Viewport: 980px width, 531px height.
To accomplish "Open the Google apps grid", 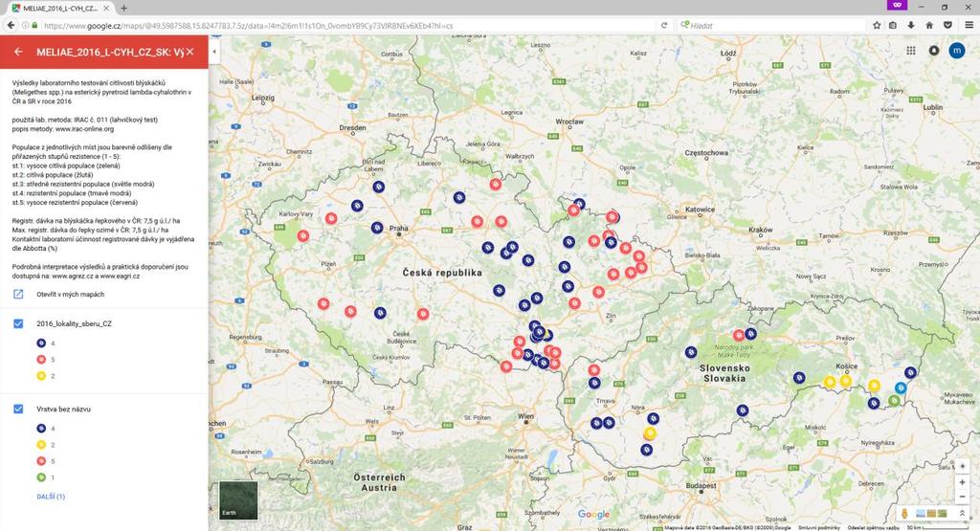I will tap(911, 51).
